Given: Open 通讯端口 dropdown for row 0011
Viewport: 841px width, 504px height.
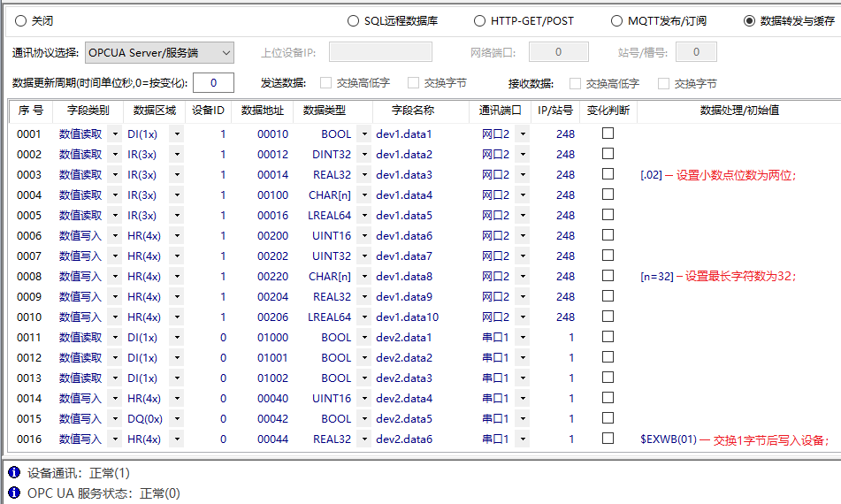Looking at the screenshot, I should point(523,337).
